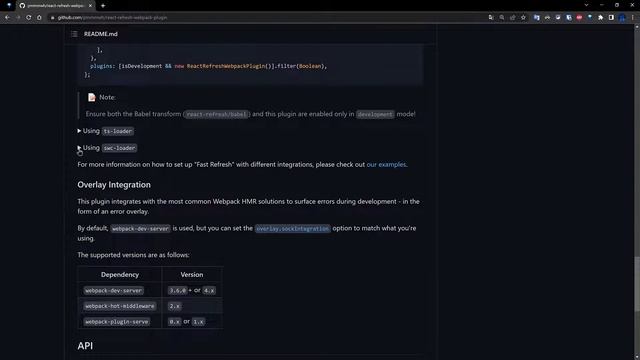Click the "Version" column header
The width and height of the screenshot is (640, 360).
(192, 275)
